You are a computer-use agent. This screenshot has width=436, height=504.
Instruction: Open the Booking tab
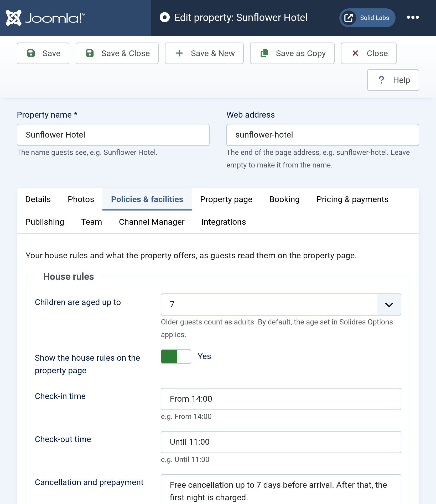click(284, 199)
